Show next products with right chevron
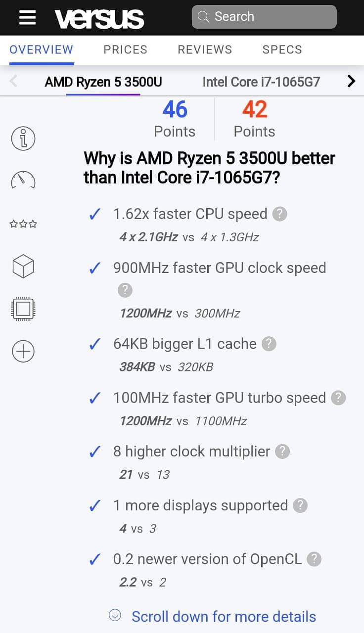This screenshot has height=633, width=364. [x=351, y=81]
